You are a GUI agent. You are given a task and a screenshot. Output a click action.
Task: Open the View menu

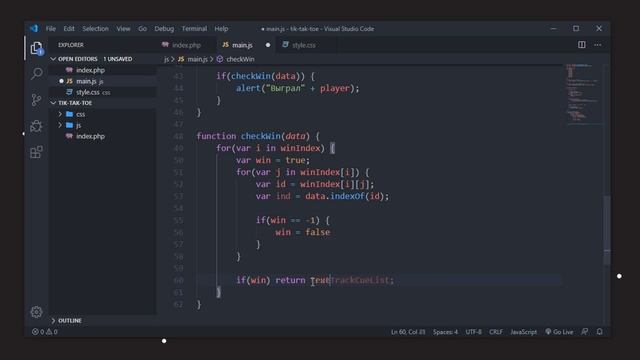point(123,29)
